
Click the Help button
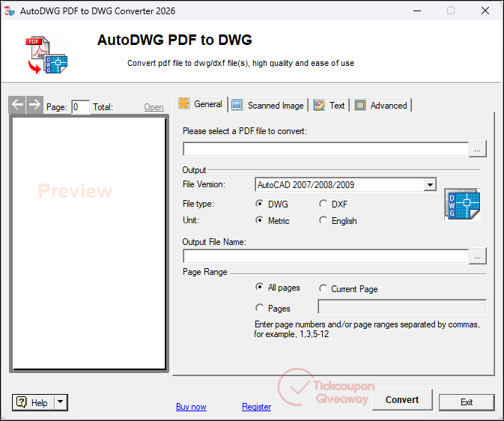click(34, 402)
